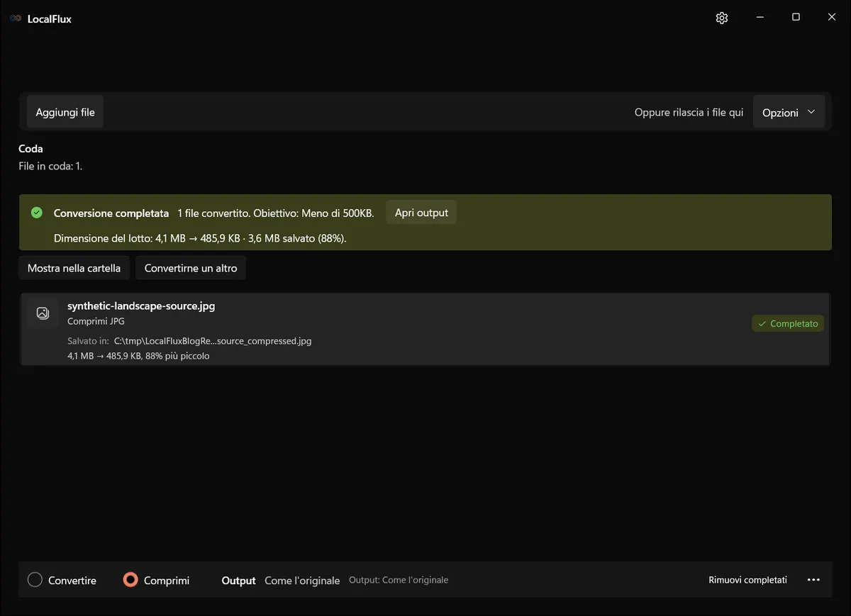Click the image file type icon
Screen dimensions: 851x616
pos(43,313)
